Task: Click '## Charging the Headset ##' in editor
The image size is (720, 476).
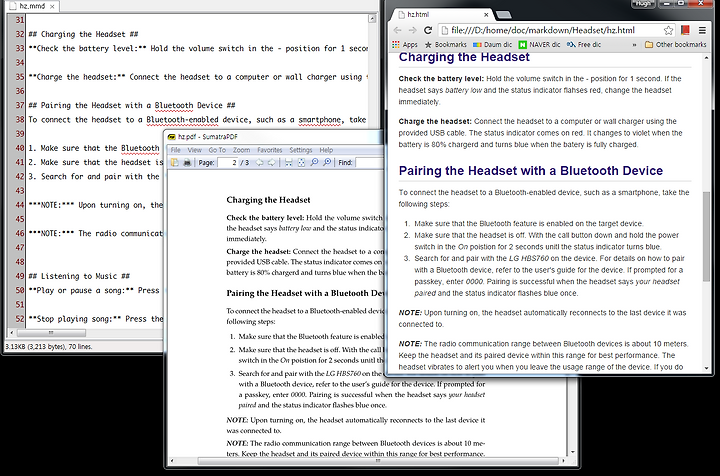Action: coord(83,34)
